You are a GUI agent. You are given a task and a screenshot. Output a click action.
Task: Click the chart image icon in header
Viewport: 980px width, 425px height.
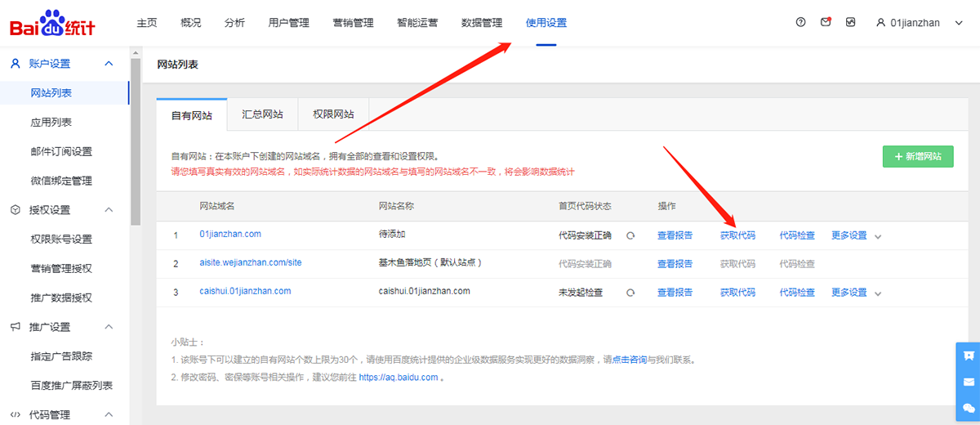[850, 23]
